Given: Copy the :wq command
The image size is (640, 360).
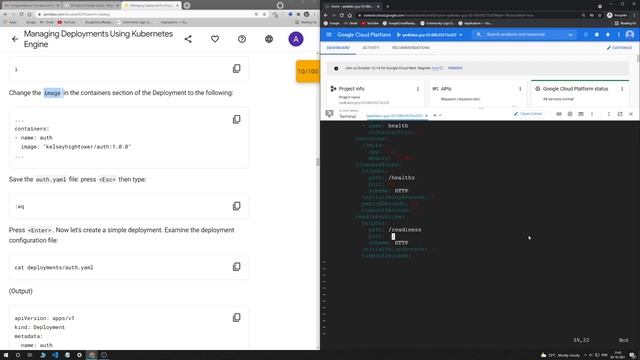Looking at the screenshot, I should click(x=237, y=206).
